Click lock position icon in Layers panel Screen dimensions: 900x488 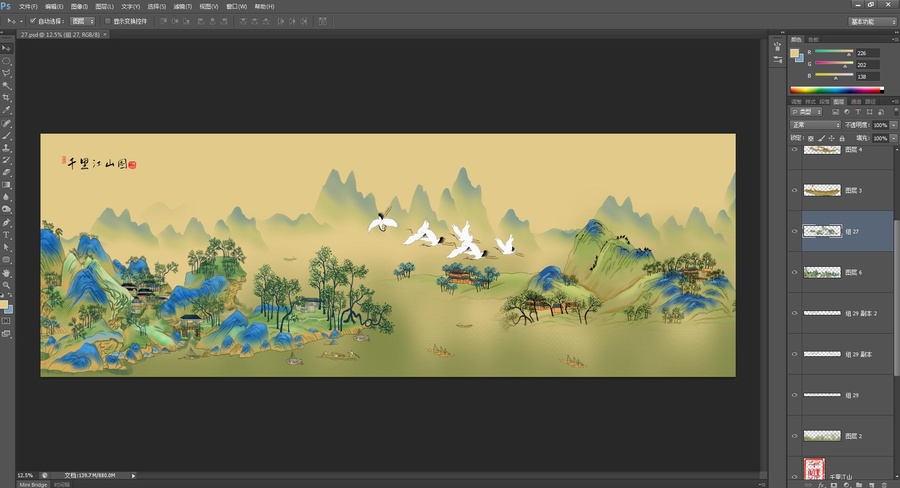pos(832,138)
